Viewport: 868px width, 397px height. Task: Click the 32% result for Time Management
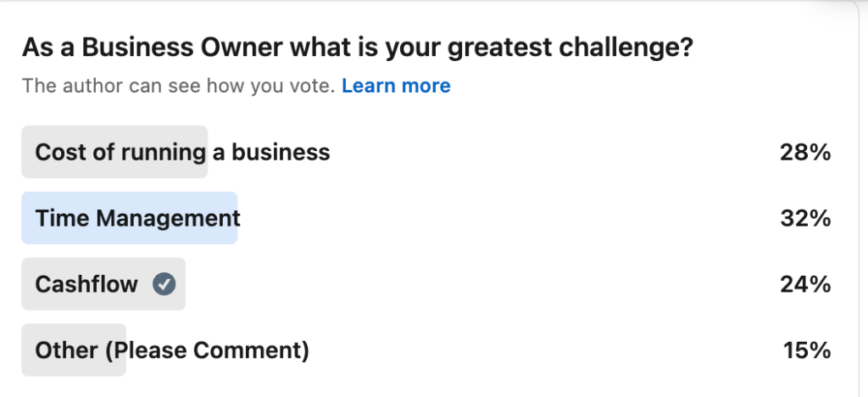click(x=804, y=218)
